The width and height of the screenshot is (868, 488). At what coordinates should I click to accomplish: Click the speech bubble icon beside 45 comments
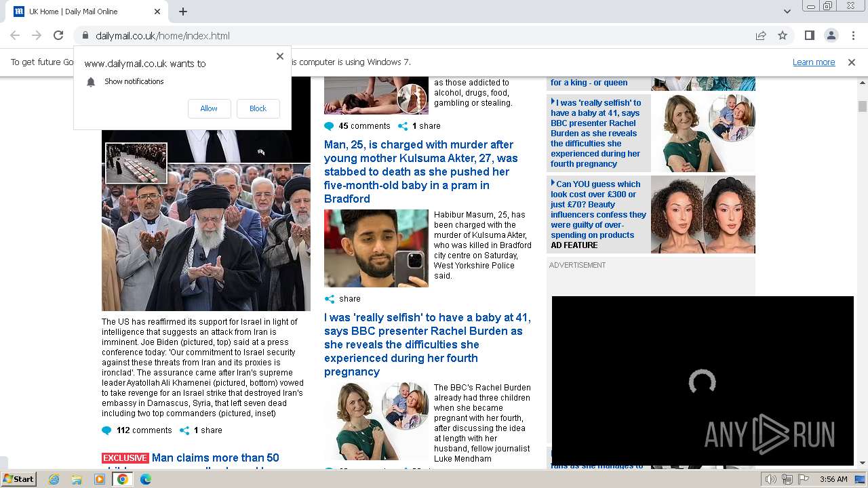[x=330, y=126]
